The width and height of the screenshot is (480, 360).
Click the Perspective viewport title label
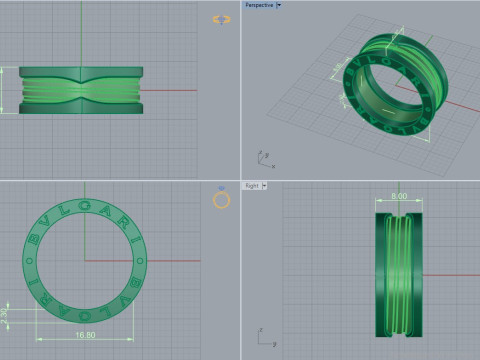[259, 5]
